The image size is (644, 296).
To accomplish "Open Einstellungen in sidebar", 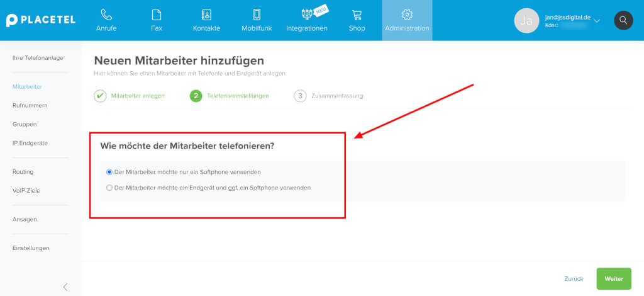I will pyautogui.click(x=31, y=248).
